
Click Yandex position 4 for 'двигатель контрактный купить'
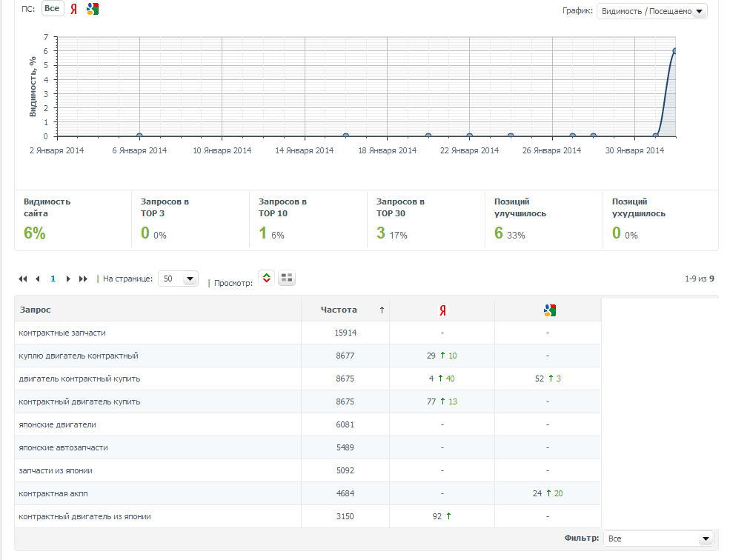coord(431,379)
